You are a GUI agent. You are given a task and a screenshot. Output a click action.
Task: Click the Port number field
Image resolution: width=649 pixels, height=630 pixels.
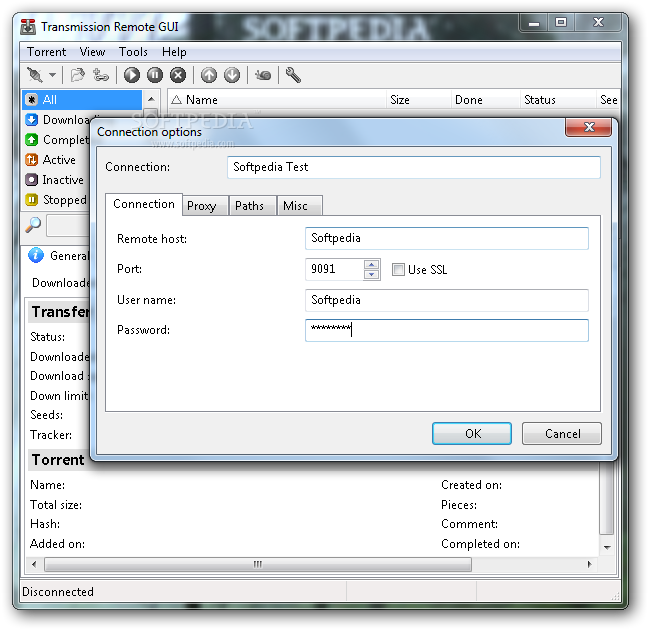334,269
